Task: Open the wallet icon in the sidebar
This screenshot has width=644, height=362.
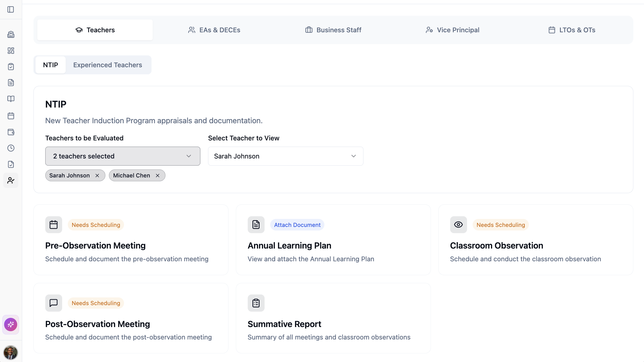Action: (x=11, y=132)
